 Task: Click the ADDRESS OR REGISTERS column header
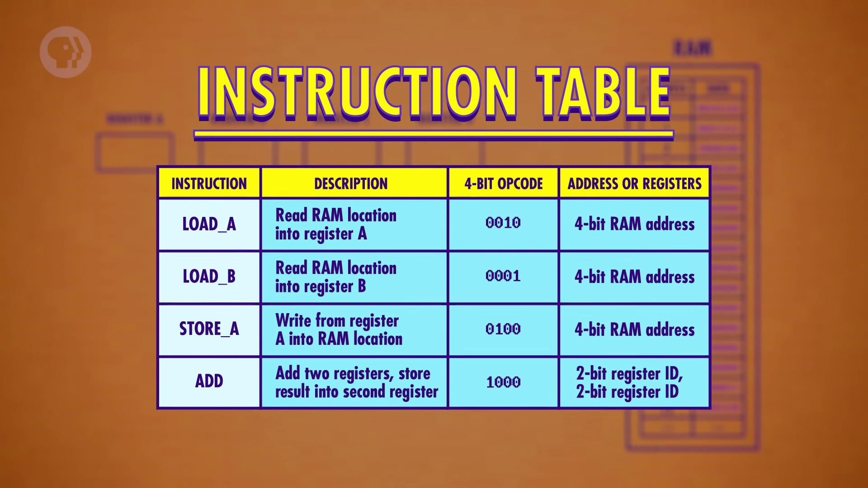(x=633, y=183)
